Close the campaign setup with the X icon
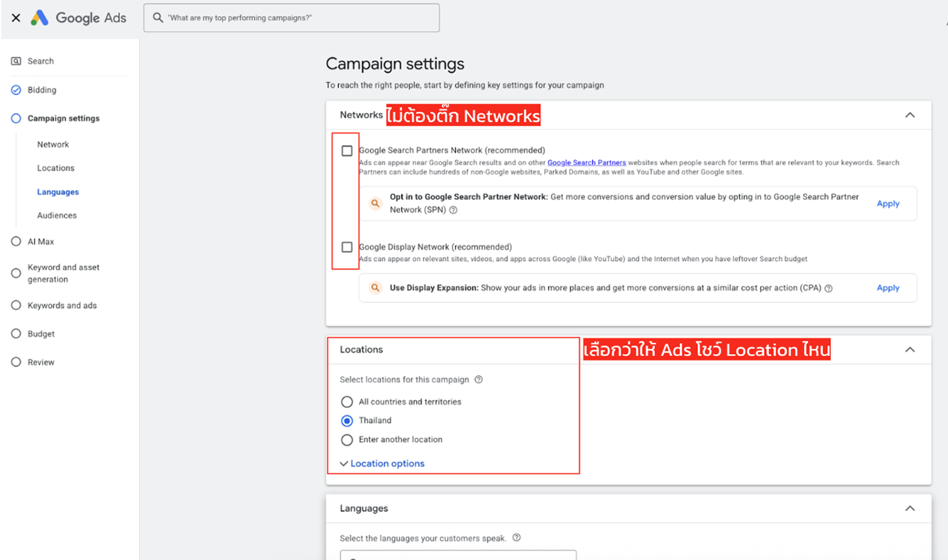 [16, 18]
